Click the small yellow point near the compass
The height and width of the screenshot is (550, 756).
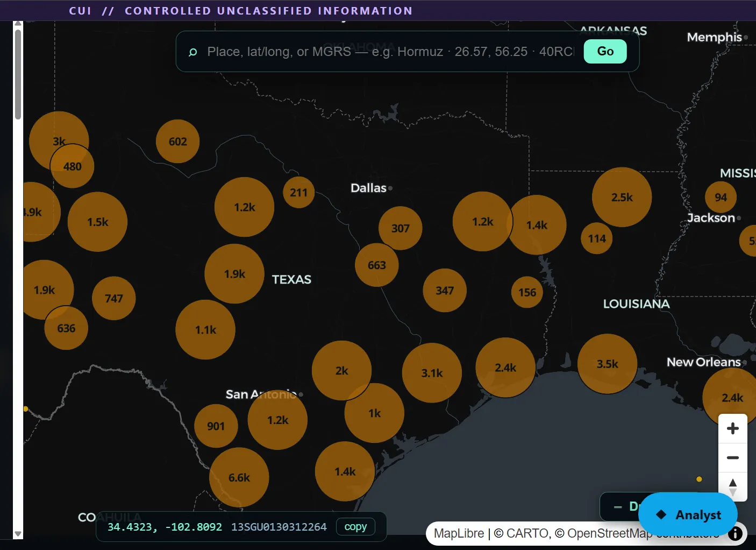click(699, 479)
